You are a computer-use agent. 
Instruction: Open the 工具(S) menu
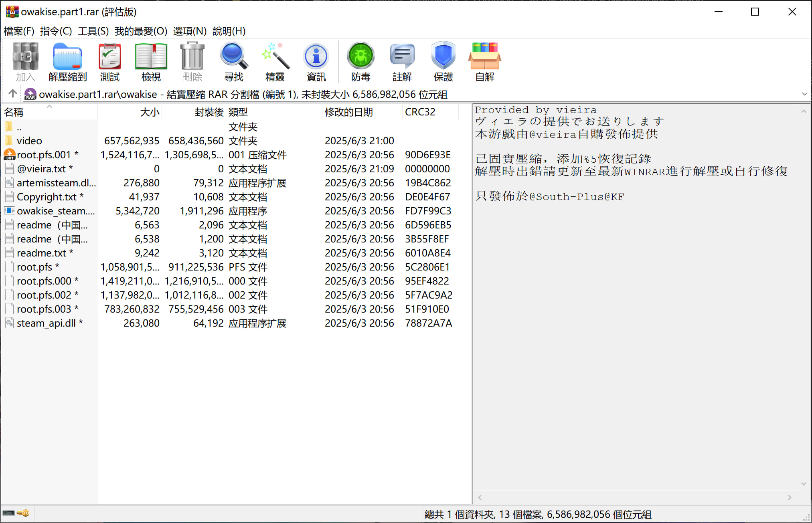pyautogui.click(x=93, y=31)
